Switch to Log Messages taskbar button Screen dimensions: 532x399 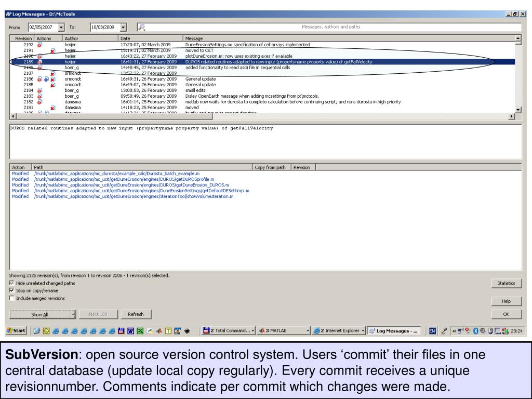(x=394, y=331)
